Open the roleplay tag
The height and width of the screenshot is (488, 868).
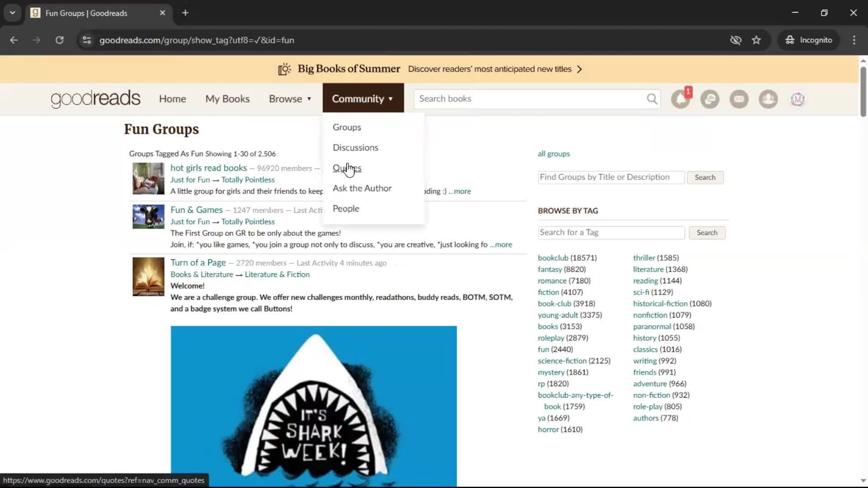pyautogui.click(x=551, y=338)
